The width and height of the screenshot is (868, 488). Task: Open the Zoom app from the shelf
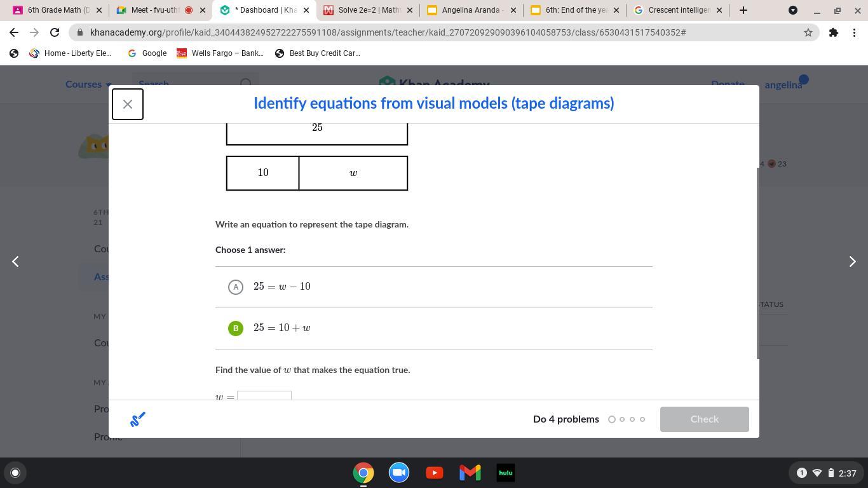[399, 473]
